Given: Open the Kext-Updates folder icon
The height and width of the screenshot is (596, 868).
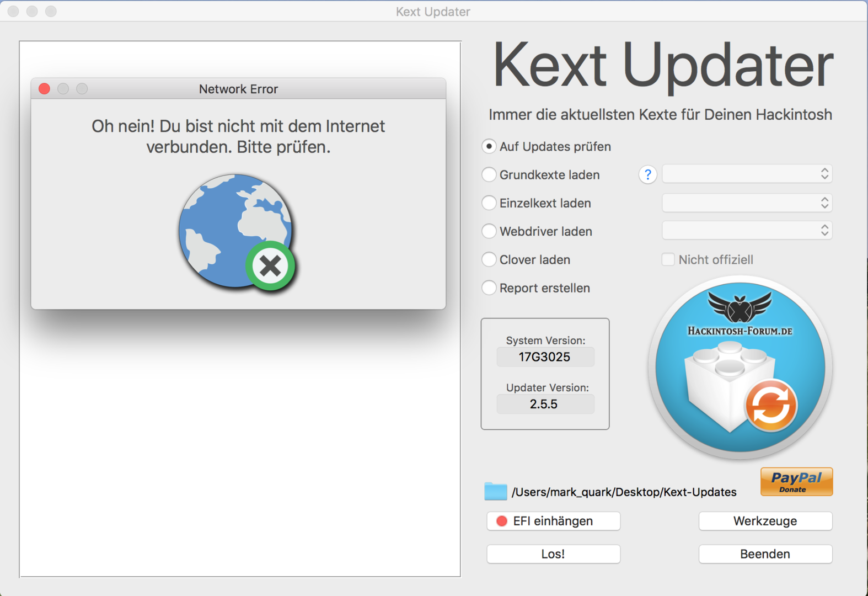Looking at the screenshot, I should coord(495,491).
